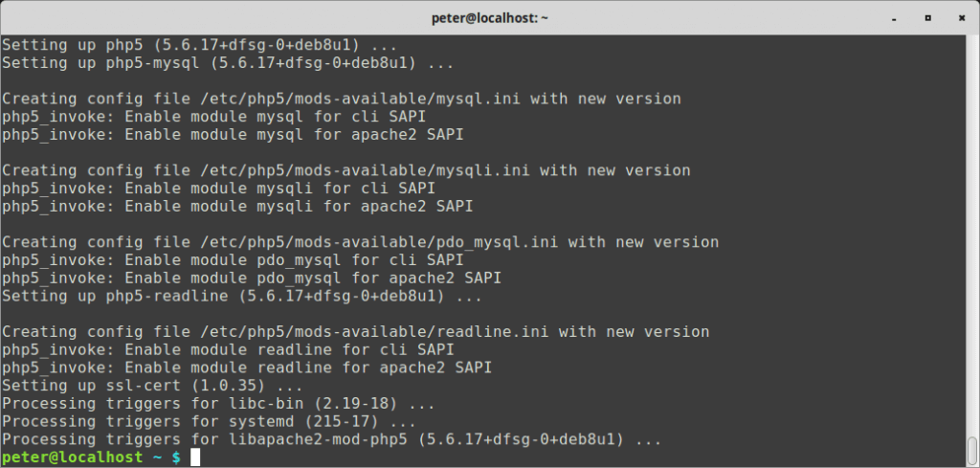Click the "Setting up ssl-cert (1.0.35)" line
980x468 pixels.
152,386
